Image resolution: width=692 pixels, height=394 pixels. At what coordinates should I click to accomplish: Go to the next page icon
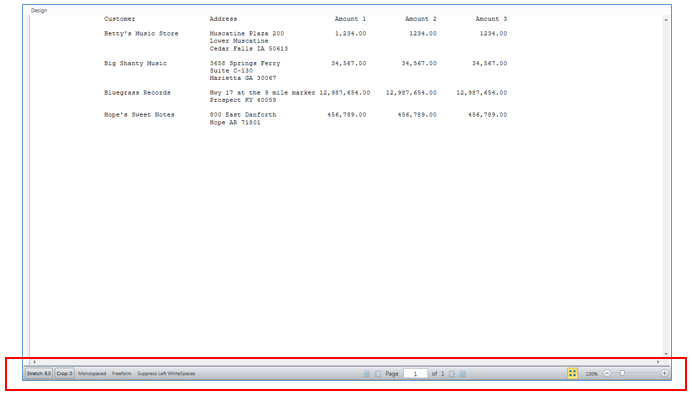pos(452,374)
